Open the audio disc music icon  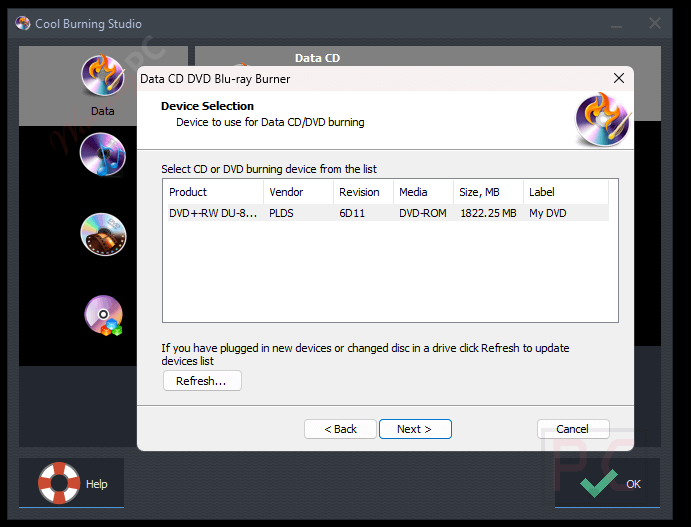tap(103, 154)
